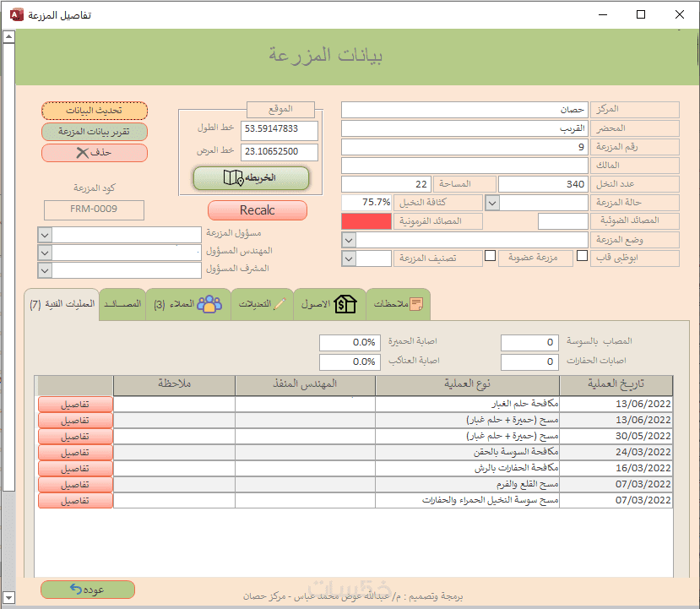Click the رقم المزرعة field
The image size is (700, 609).
click(464, 147)
